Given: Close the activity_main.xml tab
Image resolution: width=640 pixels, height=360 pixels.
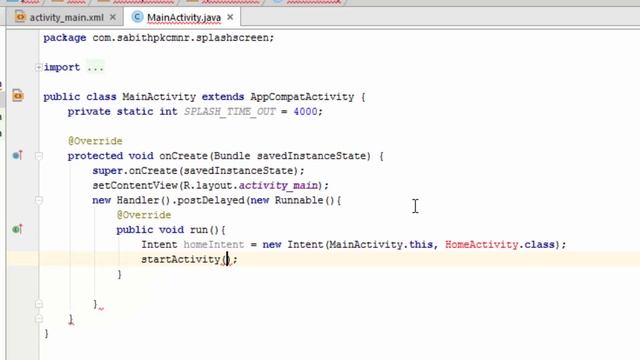Looking at the screenshot, I should (x=113, y=17).
